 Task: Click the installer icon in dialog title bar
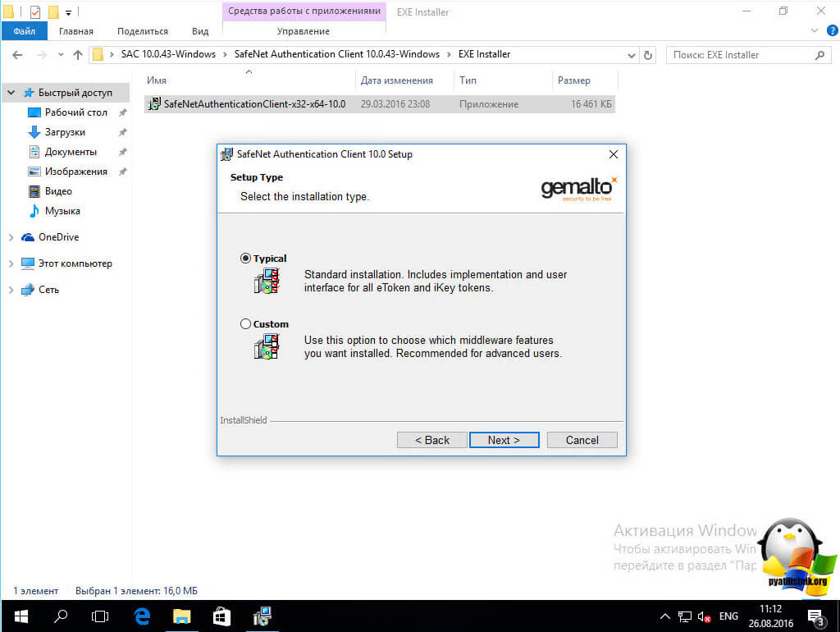coord(227,154)
